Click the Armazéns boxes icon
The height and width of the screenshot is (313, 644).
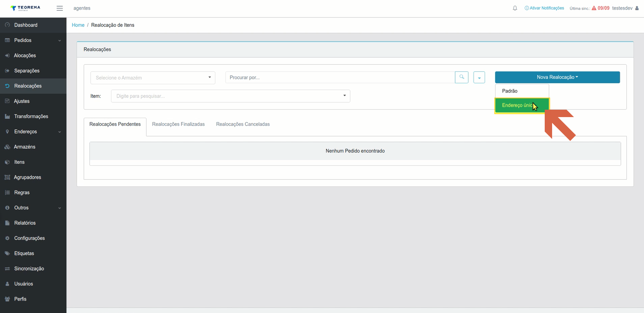(7, 147)
